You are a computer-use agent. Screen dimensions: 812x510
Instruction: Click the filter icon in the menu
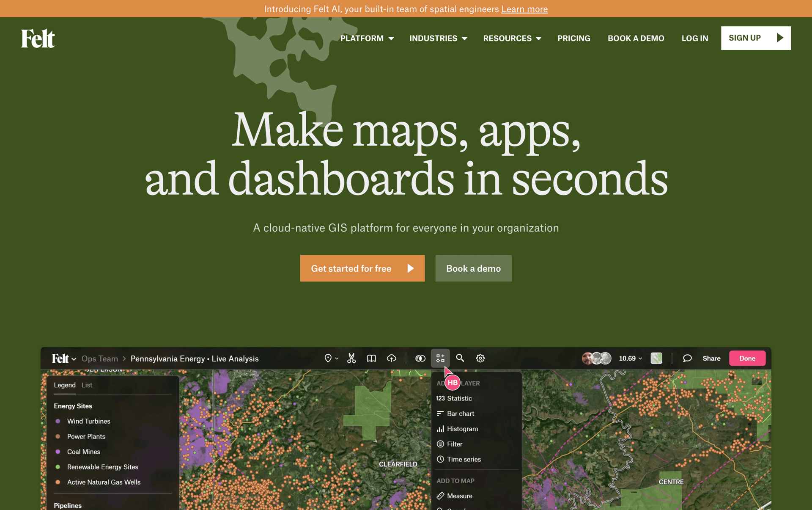pyautogui.click(x=440, y=444)
